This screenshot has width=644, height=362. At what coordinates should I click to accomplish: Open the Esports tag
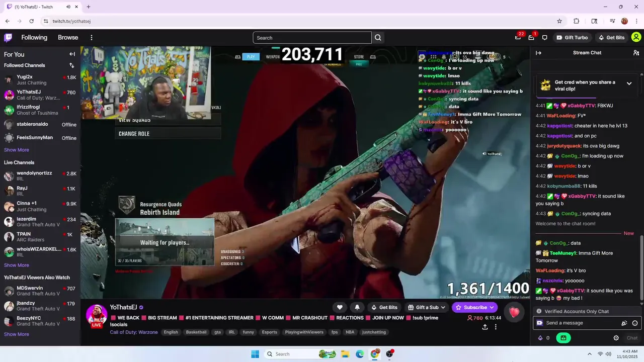click(270, 332)
